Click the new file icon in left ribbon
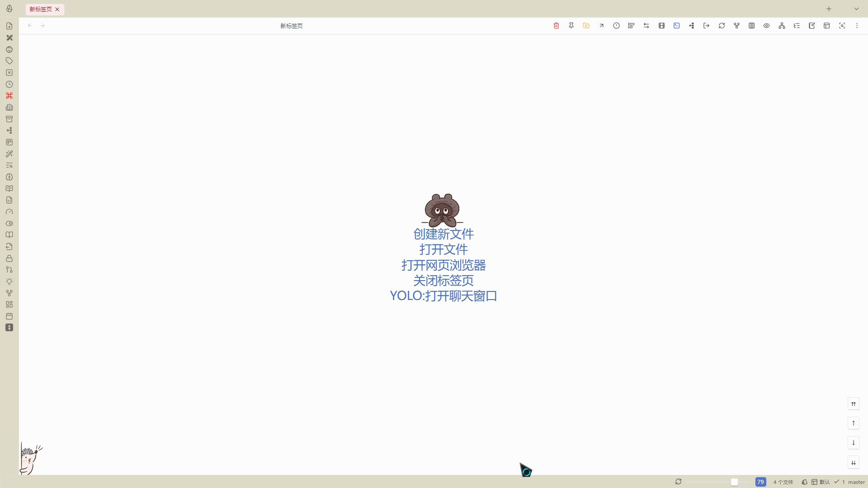 9,26
